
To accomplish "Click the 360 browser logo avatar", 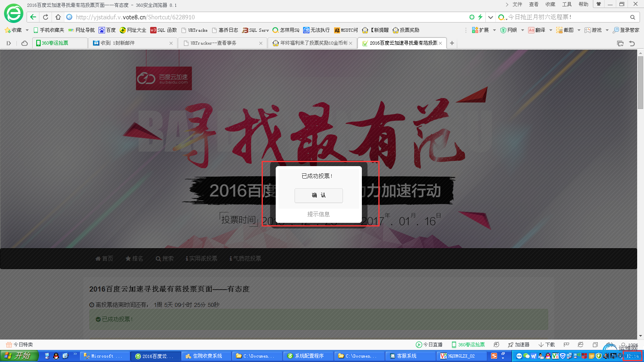I will pos(14,13).
